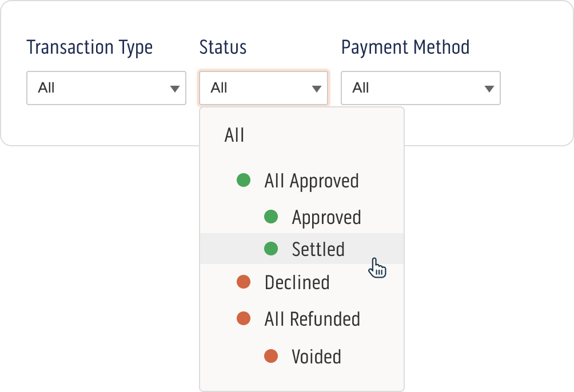
Task: Click the green dot next to Approved
Action: pyautogui.click(x=271, y=217)
